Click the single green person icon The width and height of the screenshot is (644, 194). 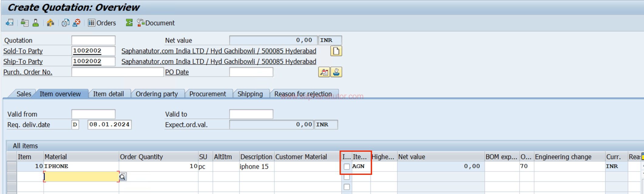click(36, 23)
